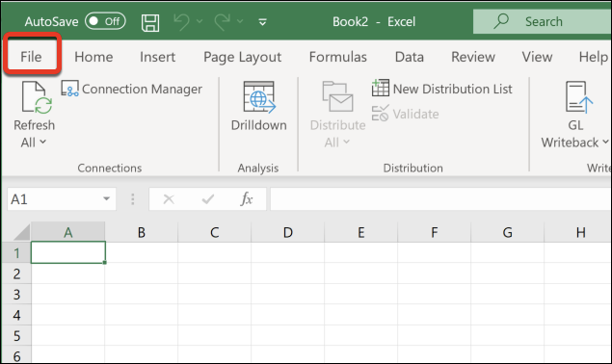This screenshot has height=364, width=612.
Task: Click the Save floppy disk icon
Action: click(150, 22)
